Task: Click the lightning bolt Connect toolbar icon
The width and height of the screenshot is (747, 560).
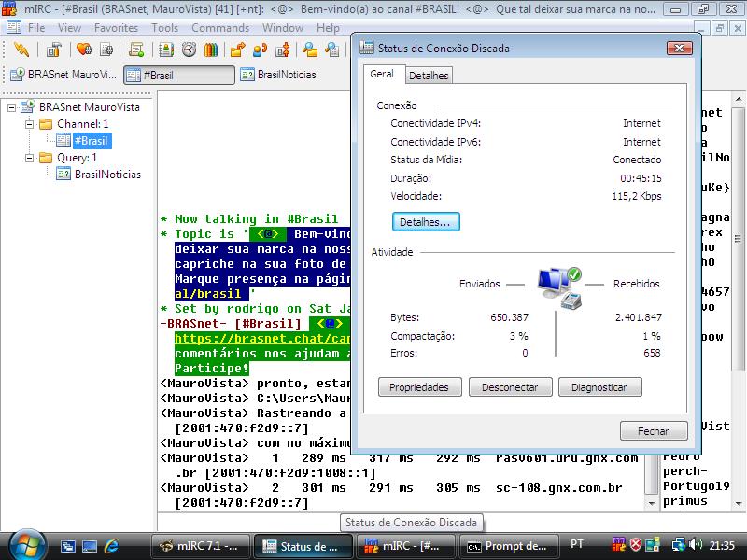Action: [21, 49]
